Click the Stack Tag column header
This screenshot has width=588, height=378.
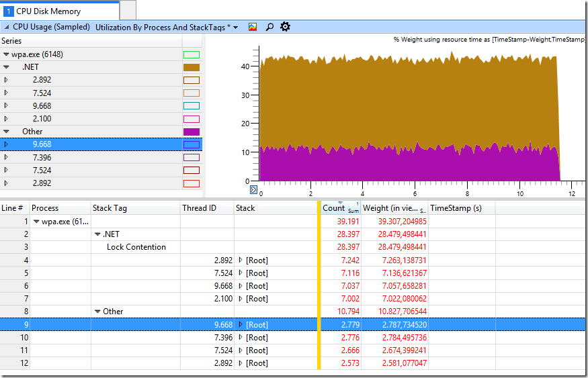tap(135, 208)
